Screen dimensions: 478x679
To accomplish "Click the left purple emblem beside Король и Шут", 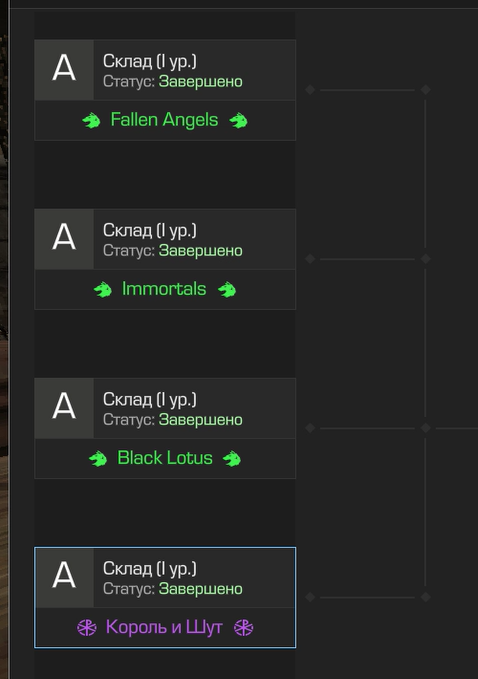I will pos(87,627).
